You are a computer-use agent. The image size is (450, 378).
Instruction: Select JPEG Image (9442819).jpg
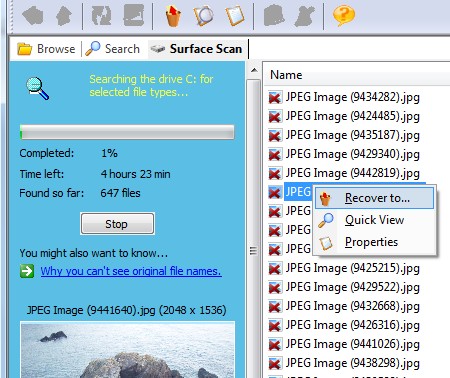[x=353, y=173]
